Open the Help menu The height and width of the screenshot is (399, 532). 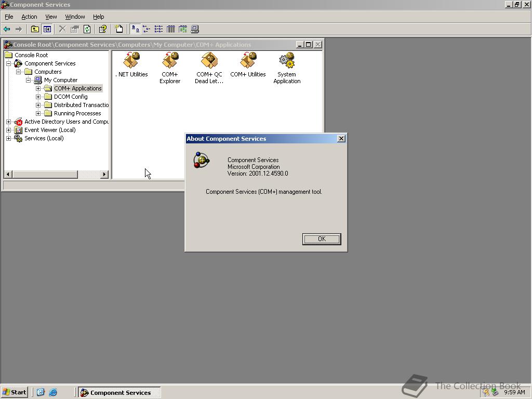tap(98, 17)
